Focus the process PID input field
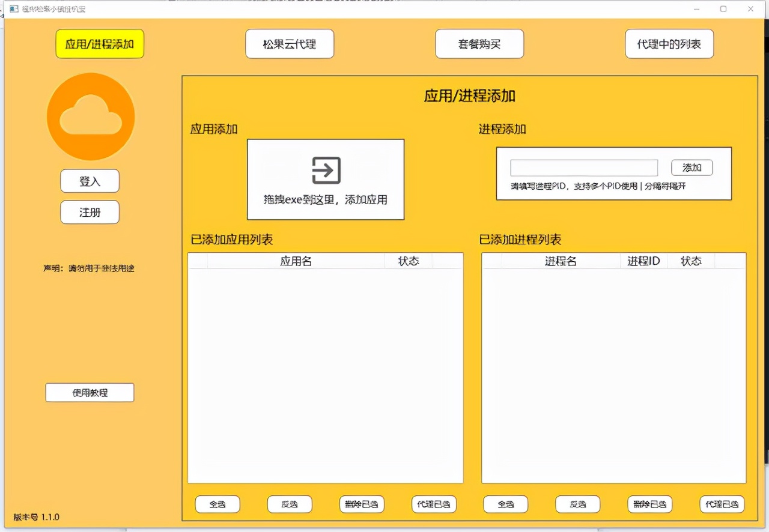The image size is (769, 532). pos(584,168)
